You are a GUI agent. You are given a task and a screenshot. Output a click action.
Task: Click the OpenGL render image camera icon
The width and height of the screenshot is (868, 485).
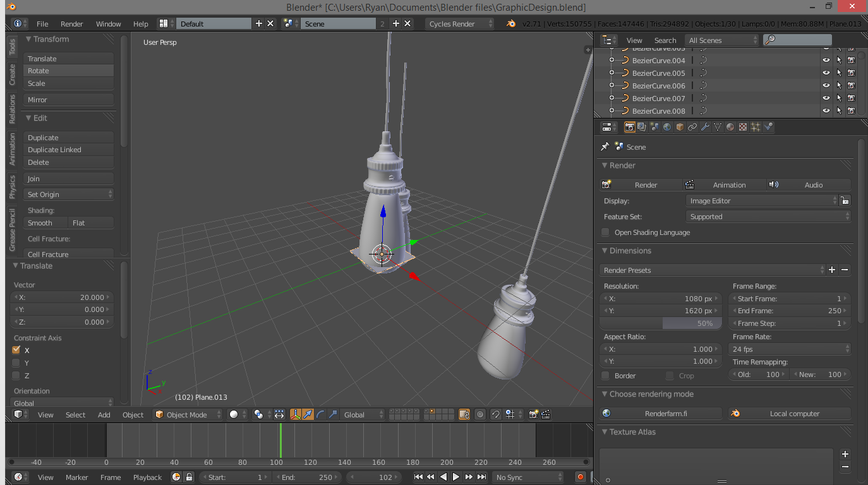tap(534, 414)
